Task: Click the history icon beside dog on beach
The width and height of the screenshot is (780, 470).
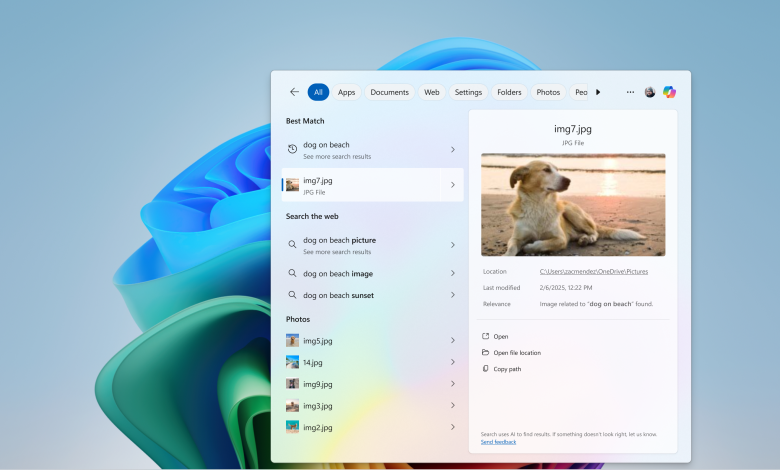Action: (292, 149)
